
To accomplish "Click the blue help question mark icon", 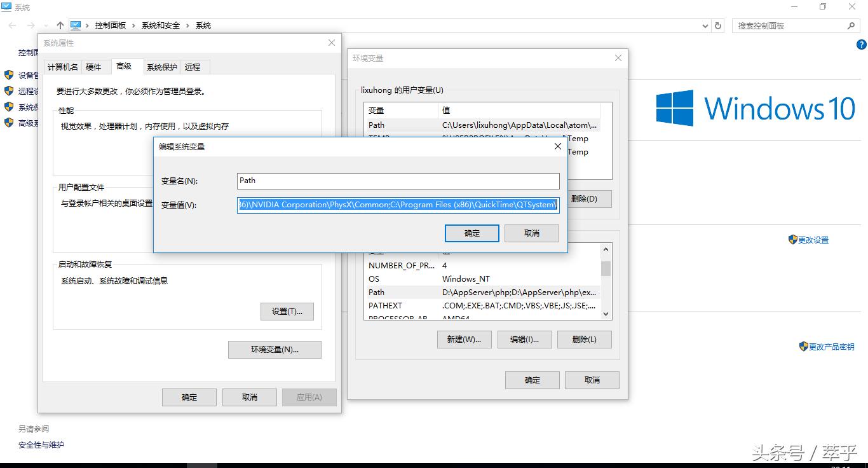I will point(862,45).
